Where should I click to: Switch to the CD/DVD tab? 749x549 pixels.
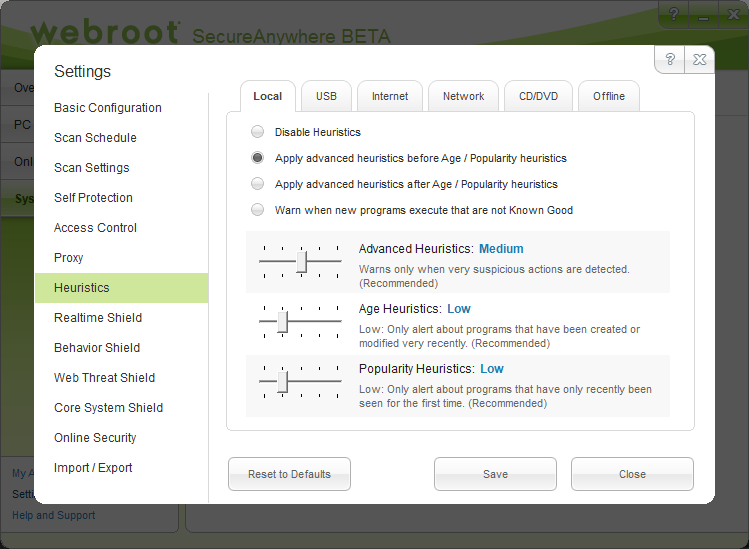click(538, 96)
